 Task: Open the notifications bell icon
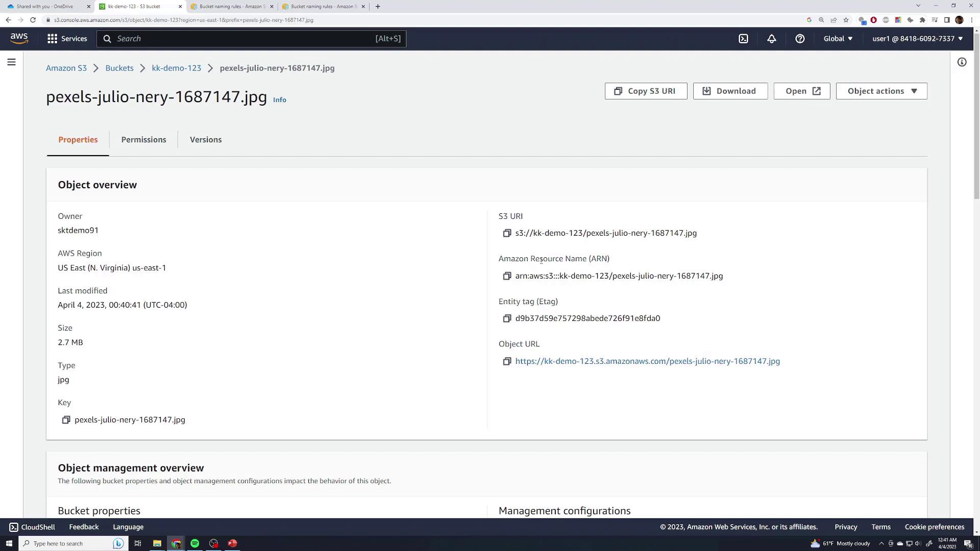click(772, 39)
